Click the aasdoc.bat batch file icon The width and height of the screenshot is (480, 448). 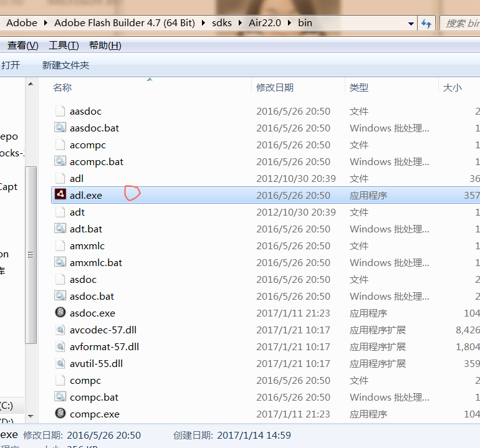coord(60,128)
